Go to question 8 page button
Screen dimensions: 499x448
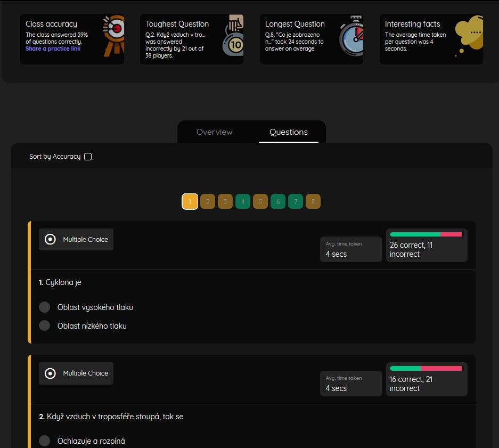[x=313, y=202]
